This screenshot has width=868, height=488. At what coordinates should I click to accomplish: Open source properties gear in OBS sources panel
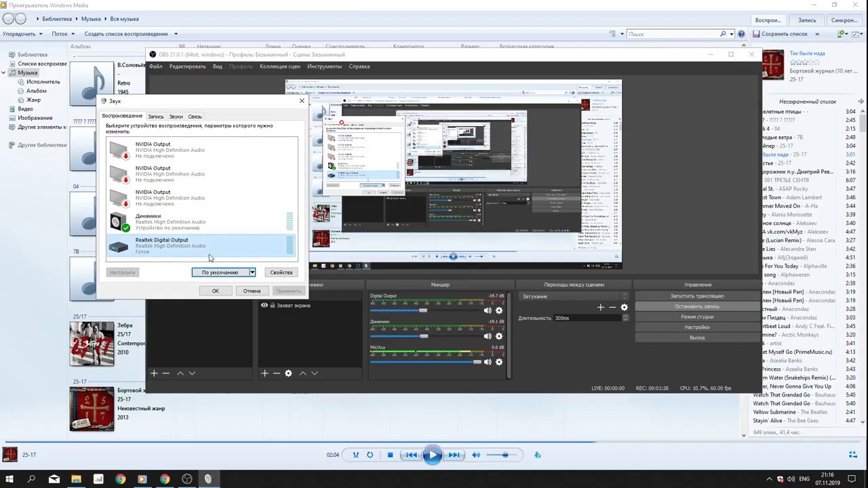pos(288,373)
